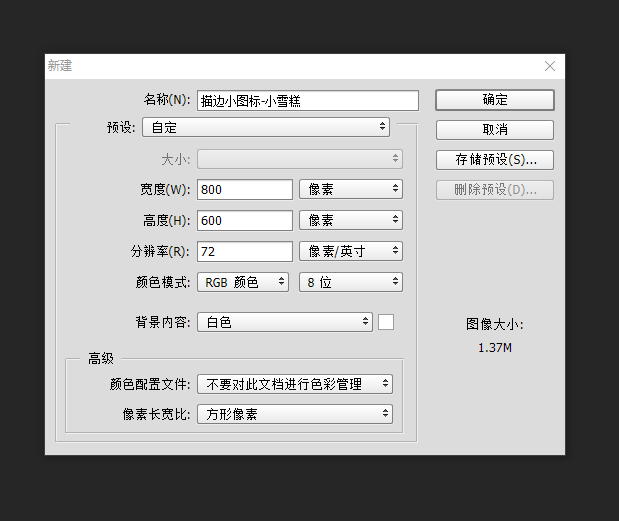Open the 宽度 unit dropdown 像素

[x=351, y=189]
